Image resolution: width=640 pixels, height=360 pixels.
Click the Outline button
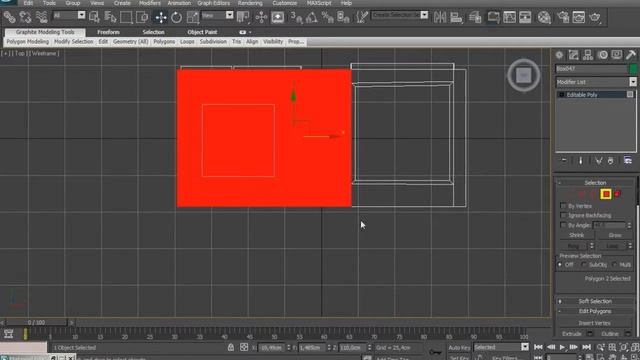(610, 333)
